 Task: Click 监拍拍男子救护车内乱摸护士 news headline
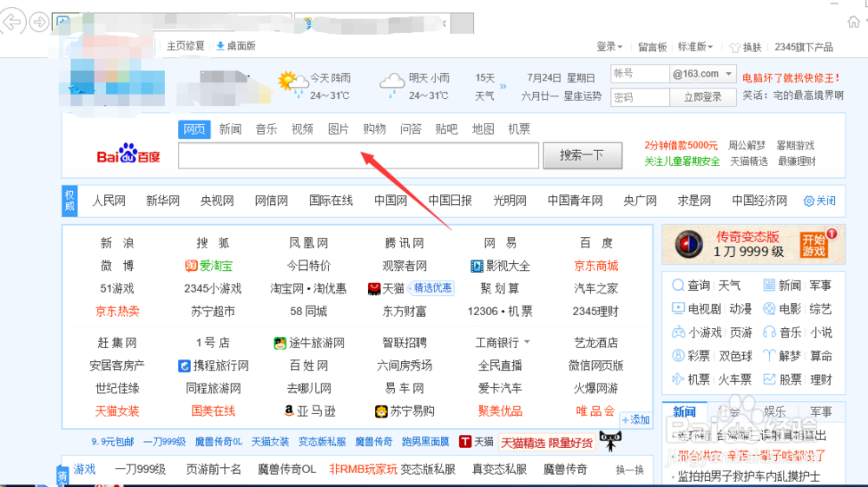[749, 476]
